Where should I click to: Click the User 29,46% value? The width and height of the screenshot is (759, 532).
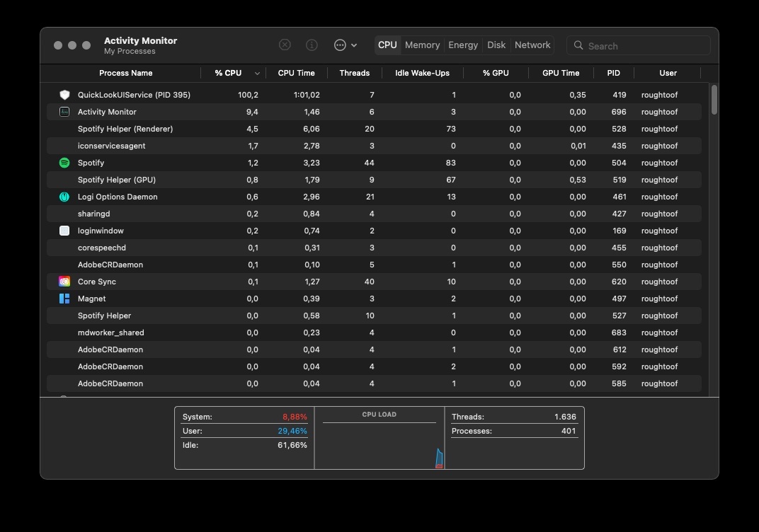pos(292,431)
